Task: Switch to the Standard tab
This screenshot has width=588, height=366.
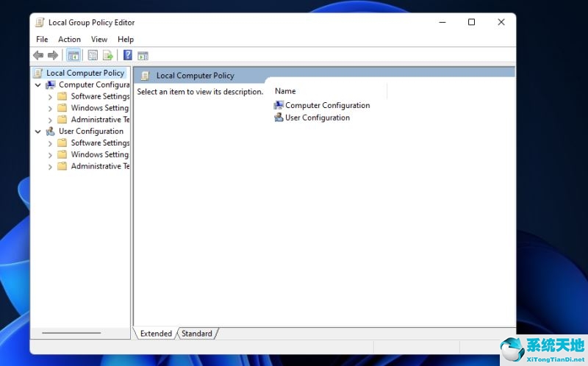Action: click(x=196, y=334)
